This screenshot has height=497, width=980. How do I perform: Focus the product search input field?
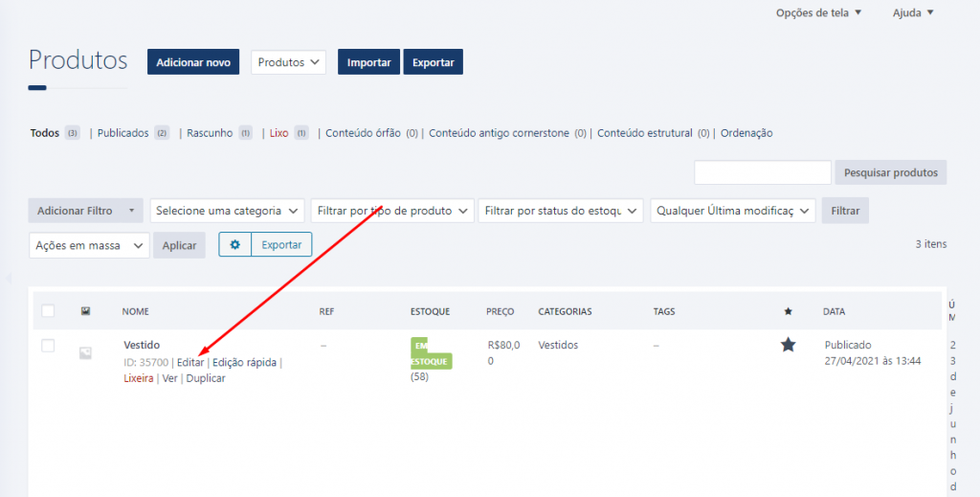click(x=763, y=172)
